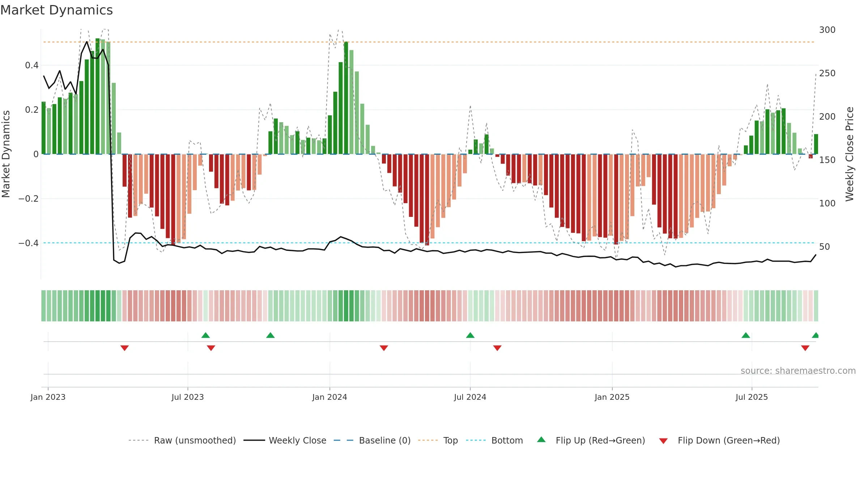This screenshot has height=488, width=868.
Task: Click the 200 price axis value
Action: pyautogui.click(x=827, y=116)
